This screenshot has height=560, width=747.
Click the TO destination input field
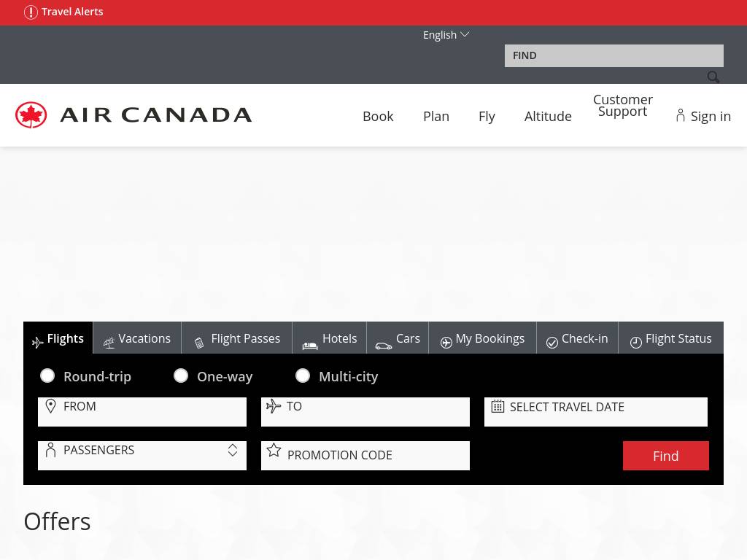point(365,412)
